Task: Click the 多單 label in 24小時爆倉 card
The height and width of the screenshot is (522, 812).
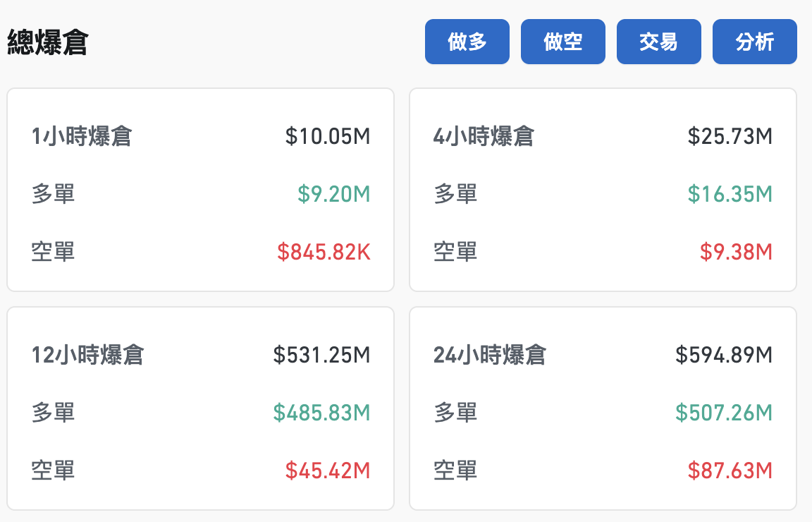Action: pos(456,413)
